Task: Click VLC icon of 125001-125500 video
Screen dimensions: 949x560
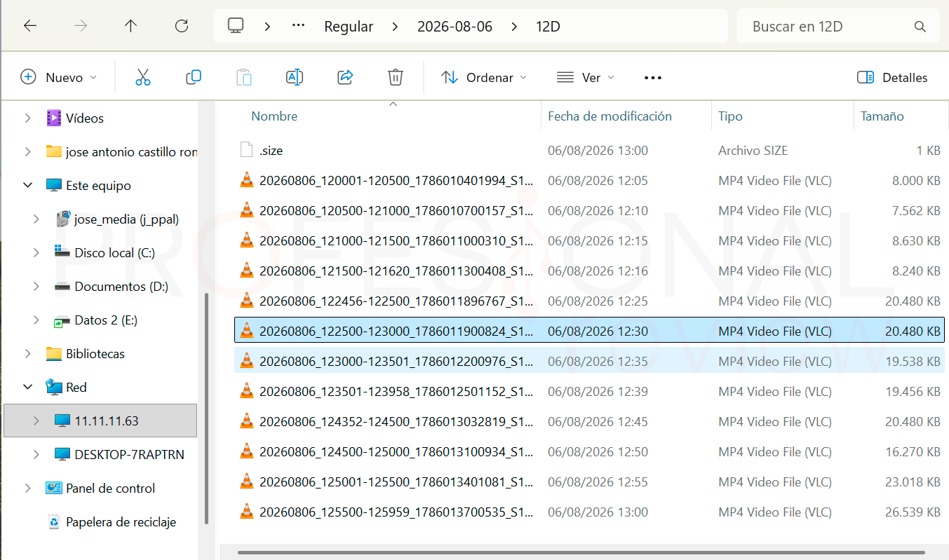Action: coord(246,482)
